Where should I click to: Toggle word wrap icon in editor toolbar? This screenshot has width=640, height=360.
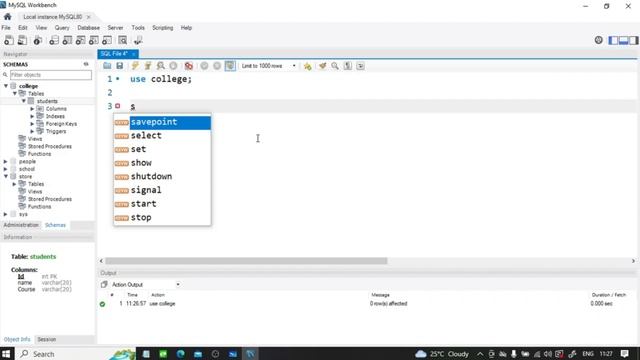click(x=360, y=66)
